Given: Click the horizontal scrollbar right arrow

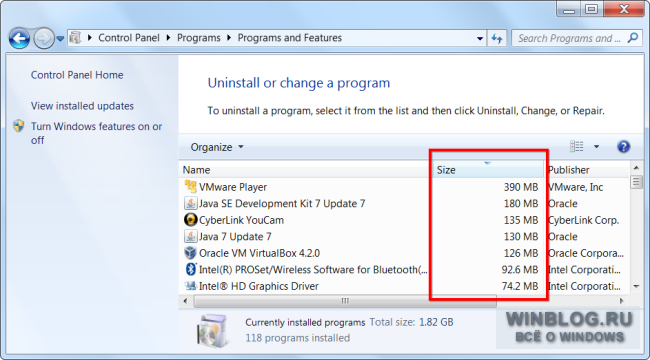Looking at the screenshot, I should pos(621,301).
